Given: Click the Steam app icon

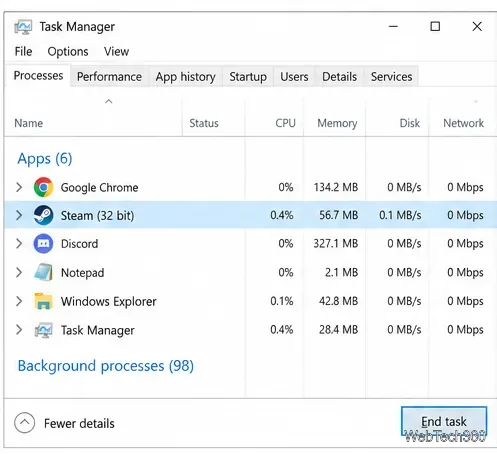Looking at the screenshot, I should click(x=43, y=215).
